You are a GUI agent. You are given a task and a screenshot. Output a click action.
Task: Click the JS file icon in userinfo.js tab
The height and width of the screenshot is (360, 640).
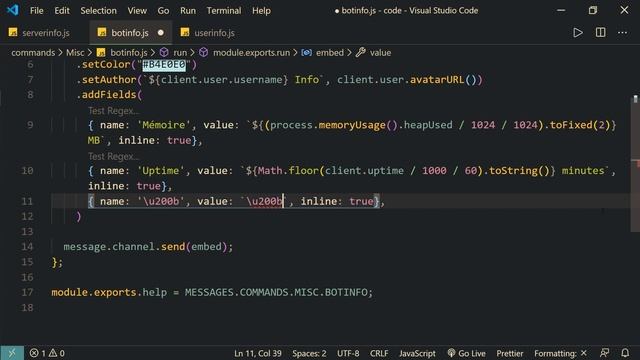point(185,32)
